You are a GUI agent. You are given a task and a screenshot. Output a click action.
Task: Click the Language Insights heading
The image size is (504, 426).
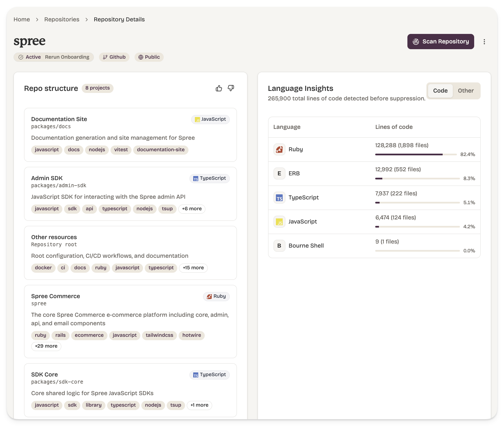click(x=300, y=89)
